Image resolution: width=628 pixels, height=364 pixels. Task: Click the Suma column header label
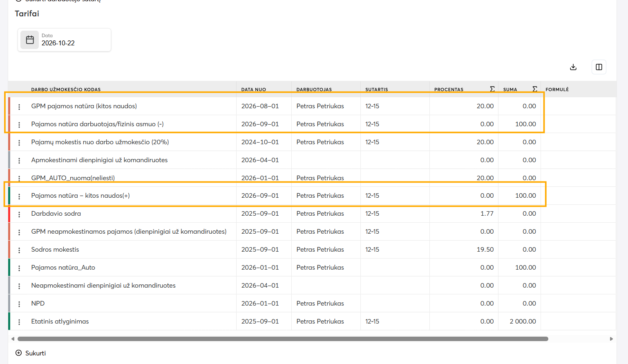[x=510, y=89]
